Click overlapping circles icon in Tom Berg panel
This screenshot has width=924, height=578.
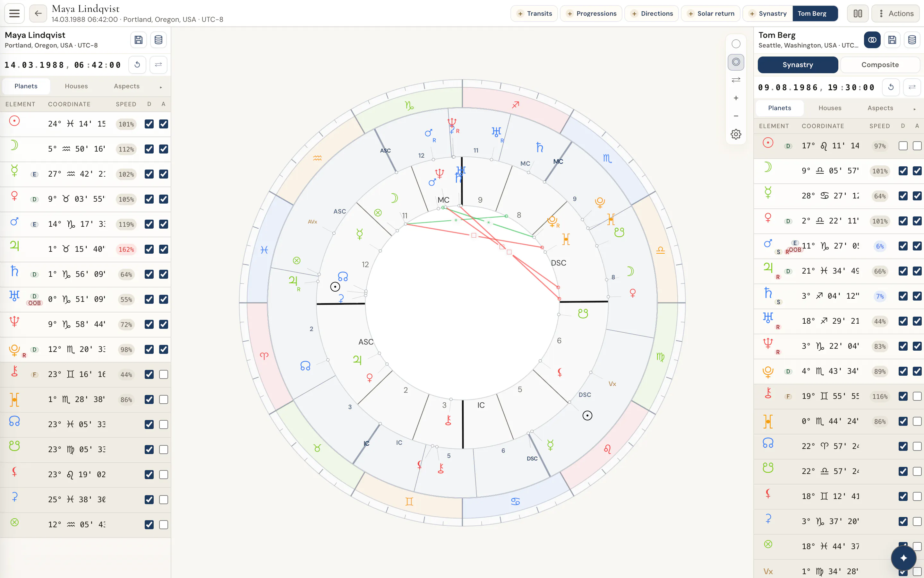pos(872,40)
